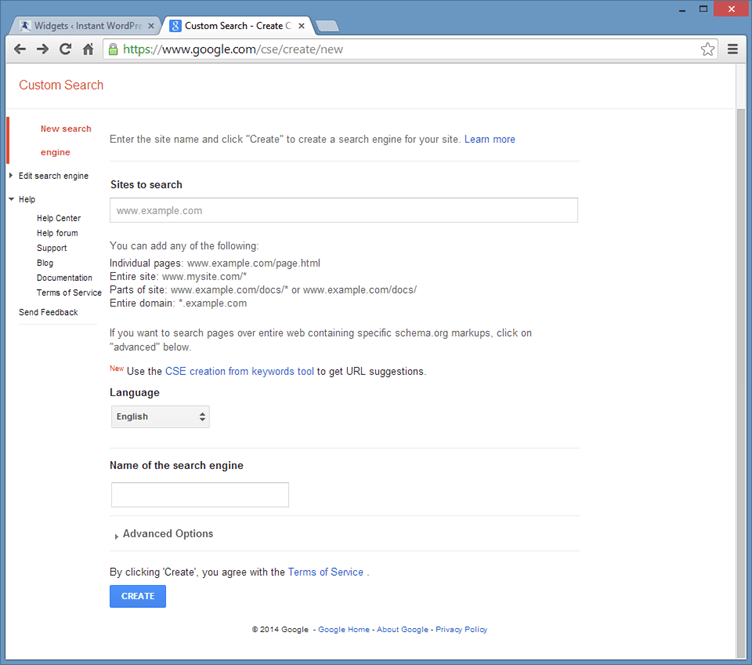Click the browser forward arrow button
This screenshot has height=665, width=752.
(43, 49)
